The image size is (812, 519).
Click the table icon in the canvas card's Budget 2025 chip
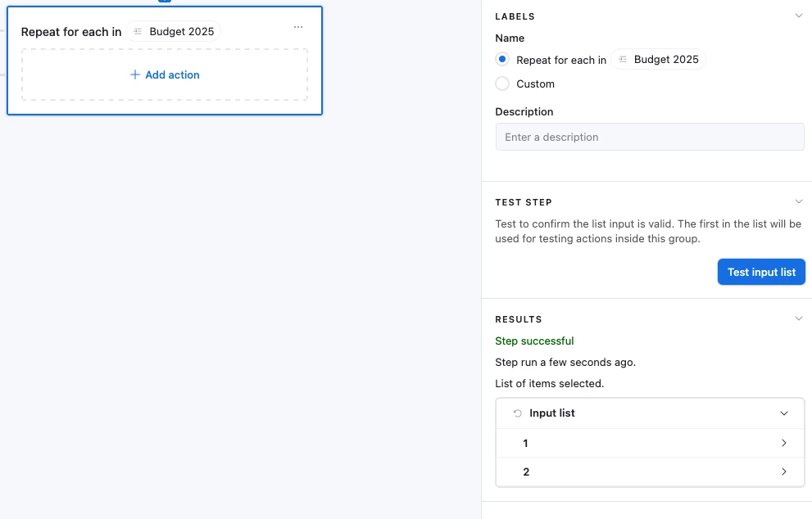[x=138, y=32]
